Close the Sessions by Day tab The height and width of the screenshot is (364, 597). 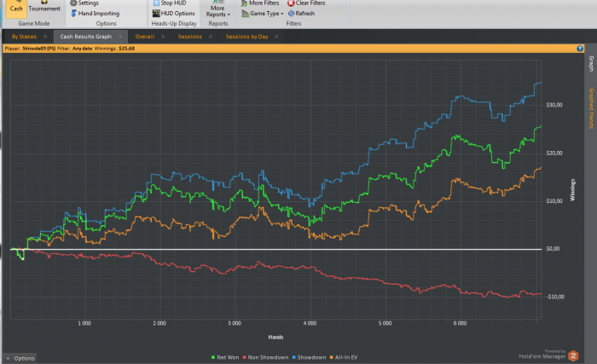coord(277,37)
